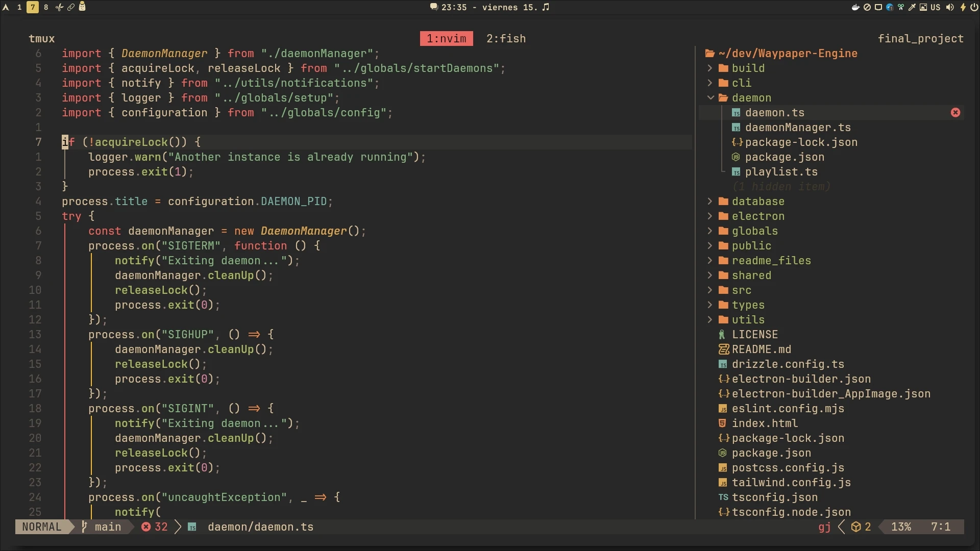Click daemon/daemon.ts path in statusline

click(261, 527)
